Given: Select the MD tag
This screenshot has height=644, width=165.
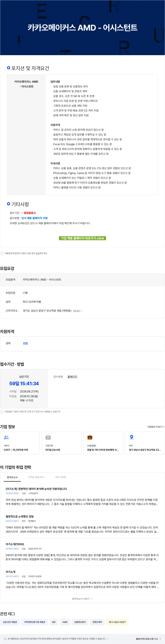Looking at the screenshot, I should [x=54, y=622].
